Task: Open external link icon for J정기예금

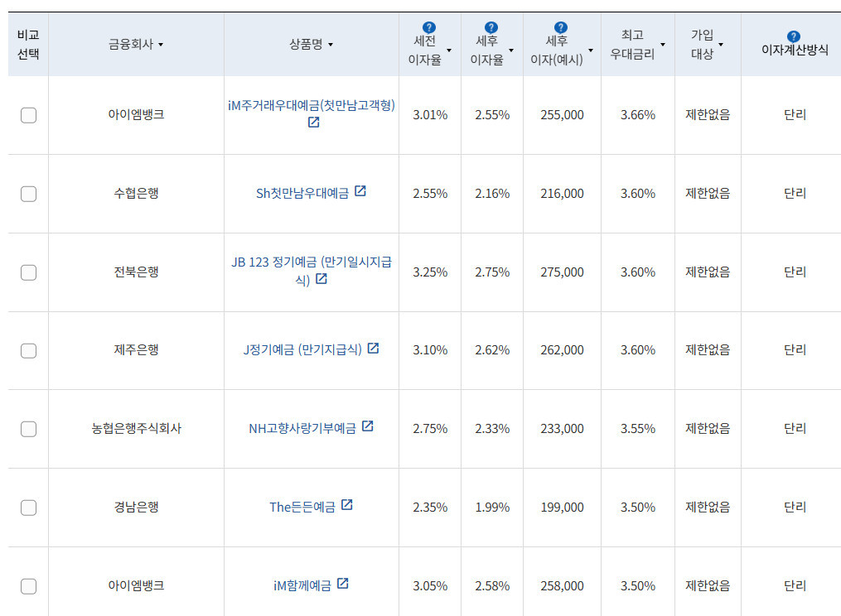Action: (373, 349)
